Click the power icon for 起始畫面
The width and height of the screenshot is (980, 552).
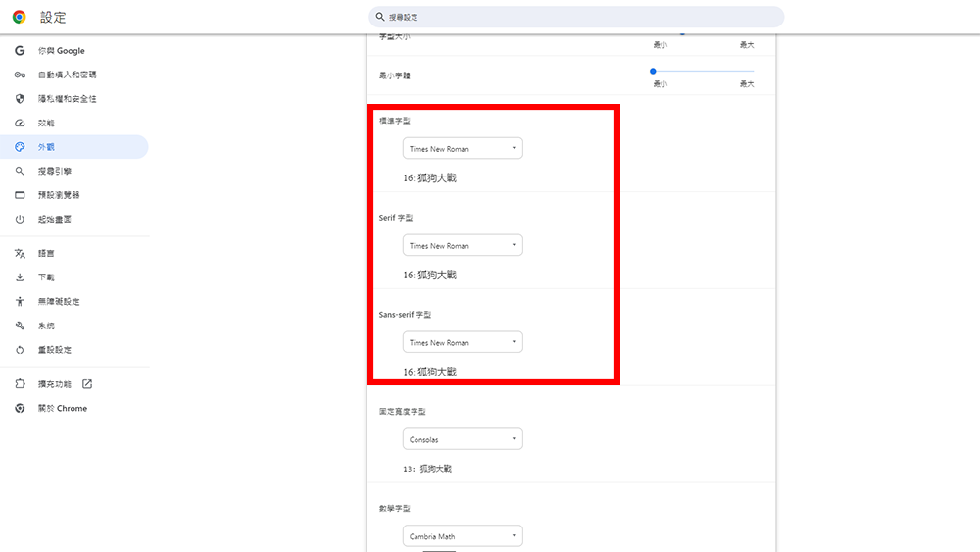tap(20, 220)
